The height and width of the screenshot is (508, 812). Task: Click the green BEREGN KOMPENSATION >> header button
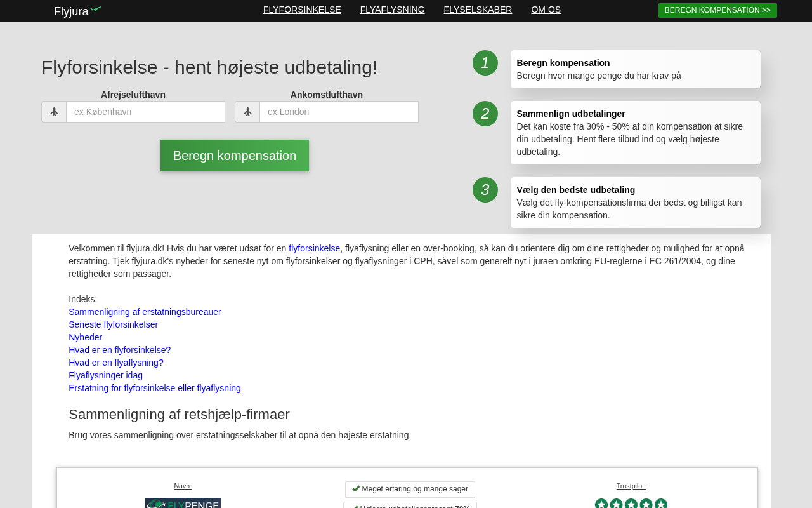[x=717, y=10]
